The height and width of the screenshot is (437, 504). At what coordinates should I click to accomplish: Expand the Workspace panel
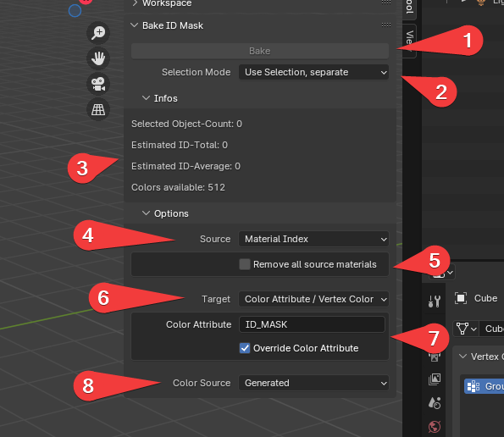click(135, 3)
